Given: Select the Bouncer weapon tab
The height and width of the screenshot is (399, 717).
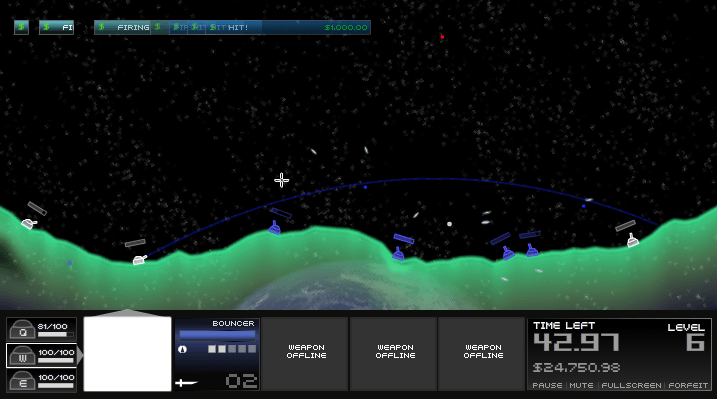Looking at the screenshot, I should point(217,354).
